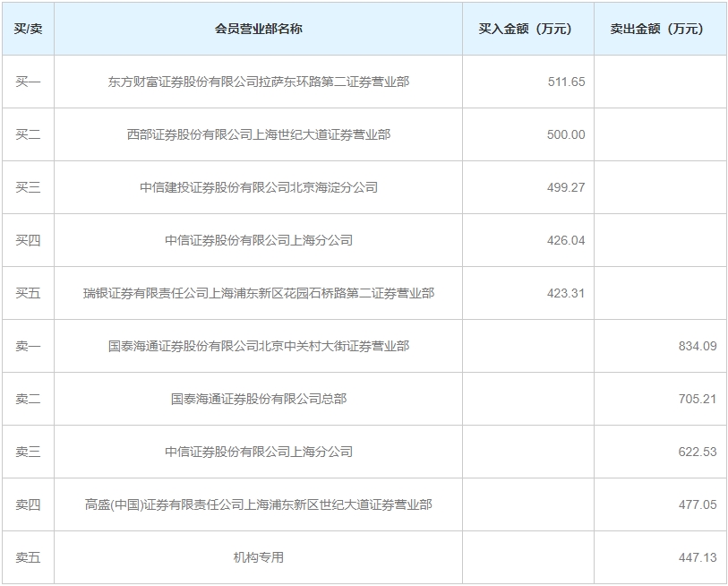
Task: Click buy amount 511.65
Action: (566, 82)
